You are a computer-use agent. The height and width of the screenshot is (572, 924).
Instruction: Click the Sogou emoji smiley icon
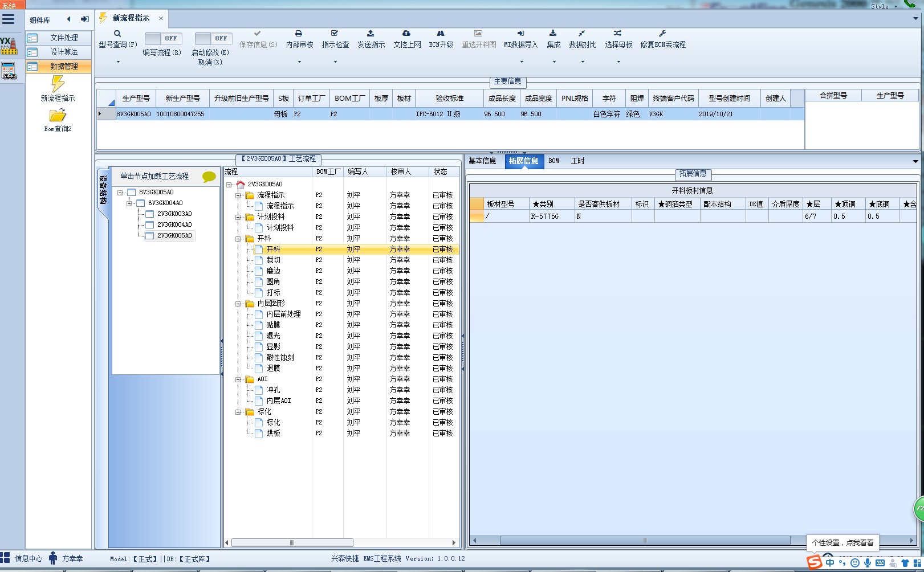[x=855, y=563]
